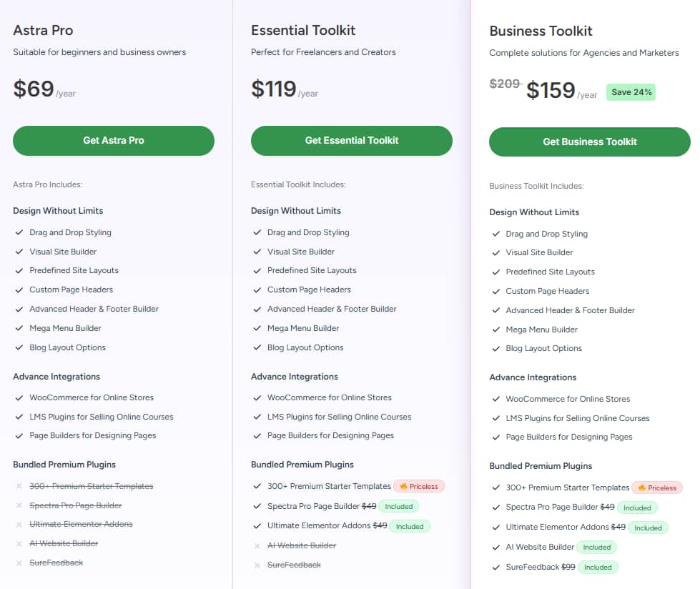Click the $159 price in Business Toolkit
This screenshot has height=589, width=700.
551,90
